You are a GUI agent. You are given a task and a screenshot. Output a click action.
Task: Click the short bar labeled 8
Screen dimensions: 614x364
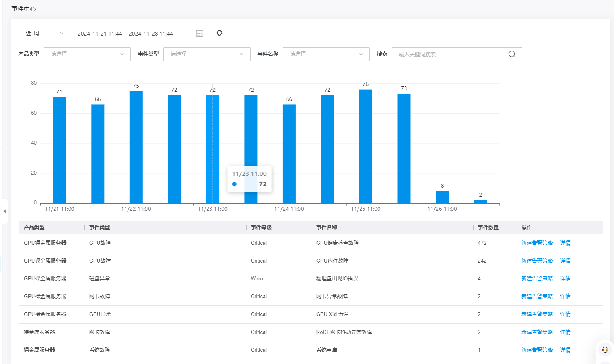(x=442, y=197)
